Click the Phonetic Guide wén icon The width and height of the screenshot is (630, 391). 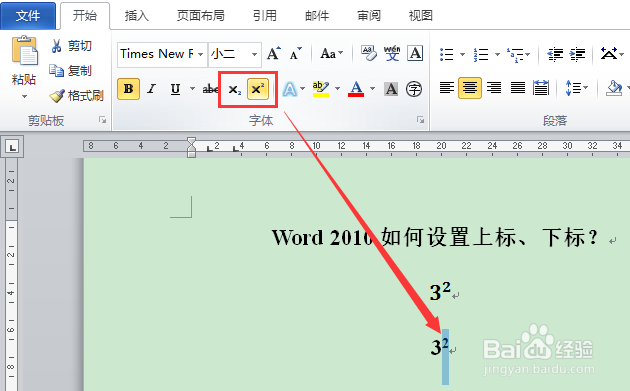click(x=392, y=53)
